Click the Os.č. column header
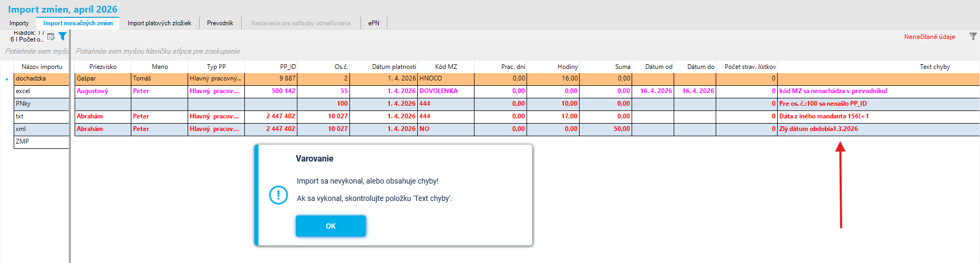The width and height of the screenshot is (980, 263). pyautogui.click(x=324, y=67)
